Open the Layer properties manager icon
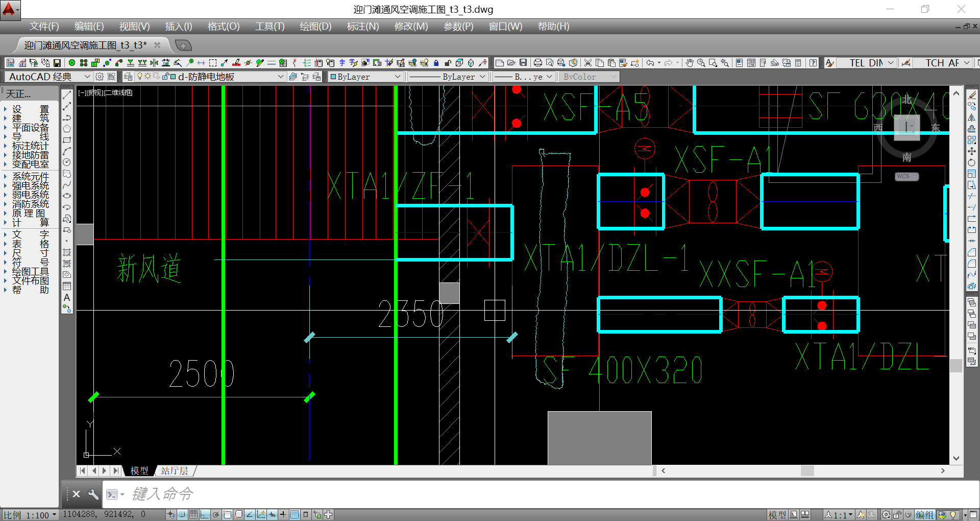 click(128, 77)
